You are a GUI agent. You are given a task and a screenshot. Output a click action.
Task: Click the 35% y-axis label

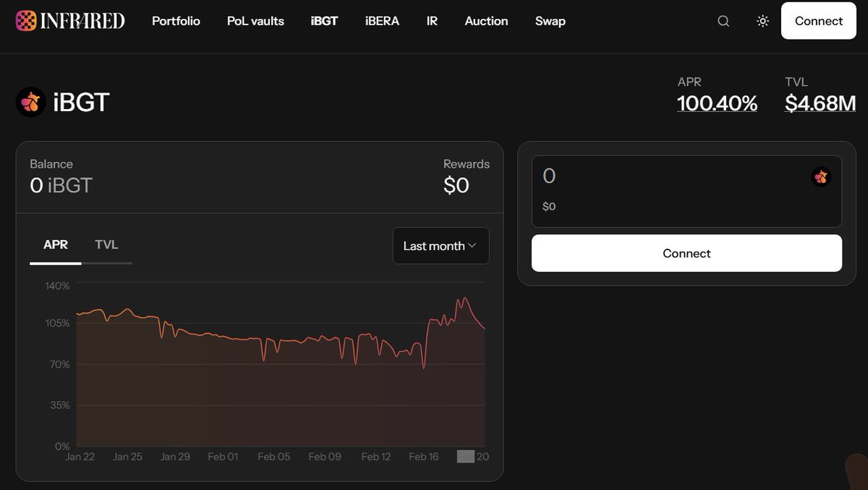pos(59,405)
